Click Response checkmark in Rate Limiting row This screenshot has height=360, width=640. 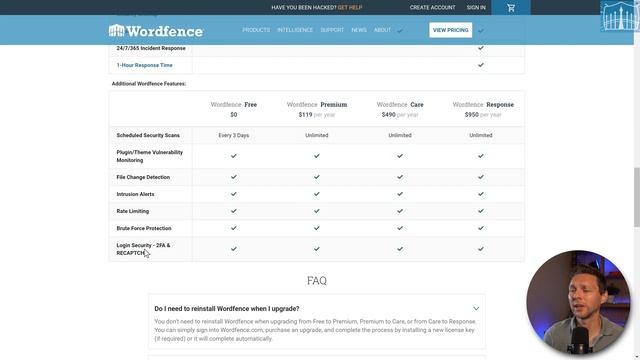[x=481, y=211]
